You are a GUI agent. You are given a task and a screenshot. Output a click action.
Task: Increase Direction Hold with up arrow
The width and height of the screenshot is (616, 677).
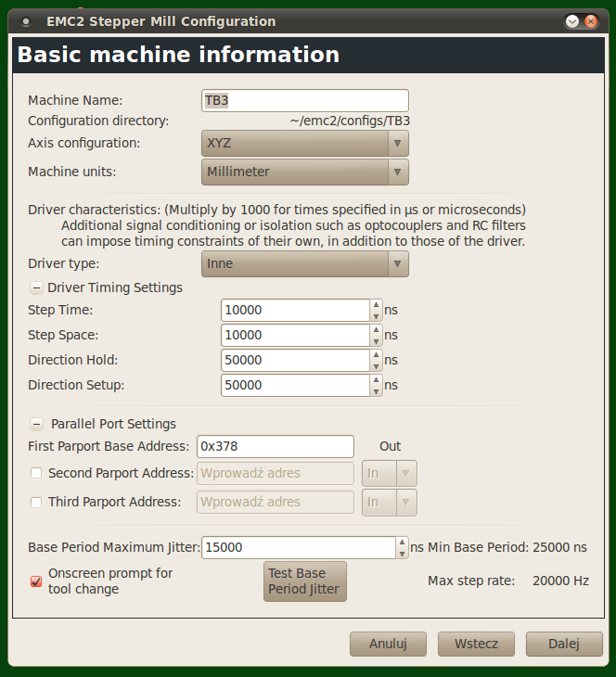pyautogui.click(x=376, y=355)
